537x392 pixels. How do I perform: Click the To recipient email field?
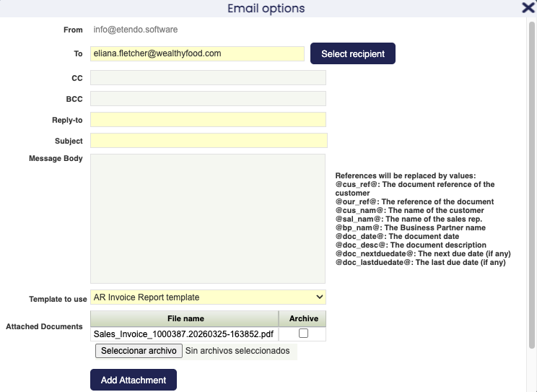tap(197, 53)
